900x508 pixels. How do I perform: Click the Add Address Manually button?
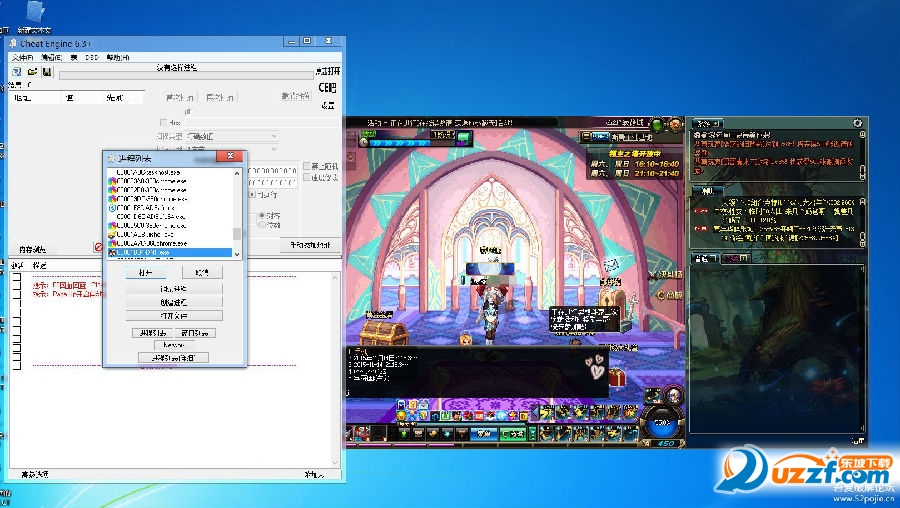311,245
